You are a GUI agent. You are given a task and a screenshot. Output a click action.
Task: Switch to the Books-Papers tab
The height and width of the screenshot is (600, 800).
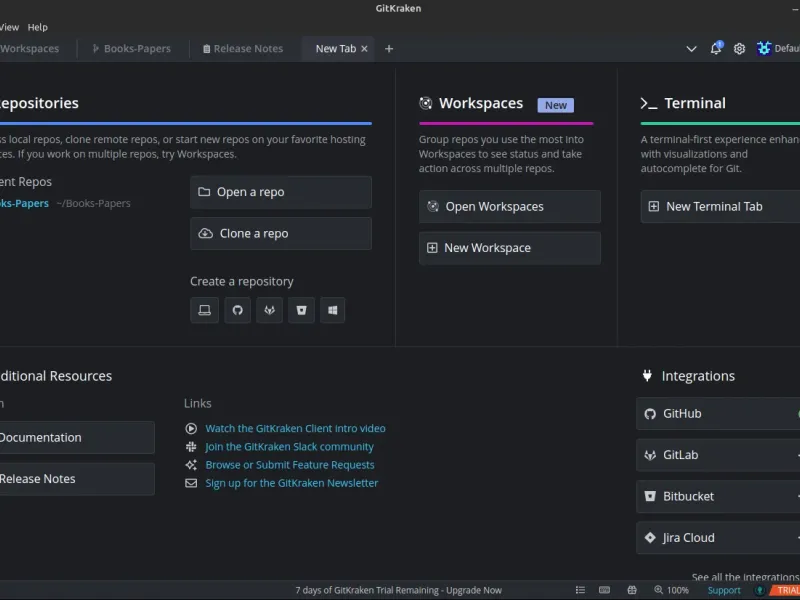click(132, 48)
